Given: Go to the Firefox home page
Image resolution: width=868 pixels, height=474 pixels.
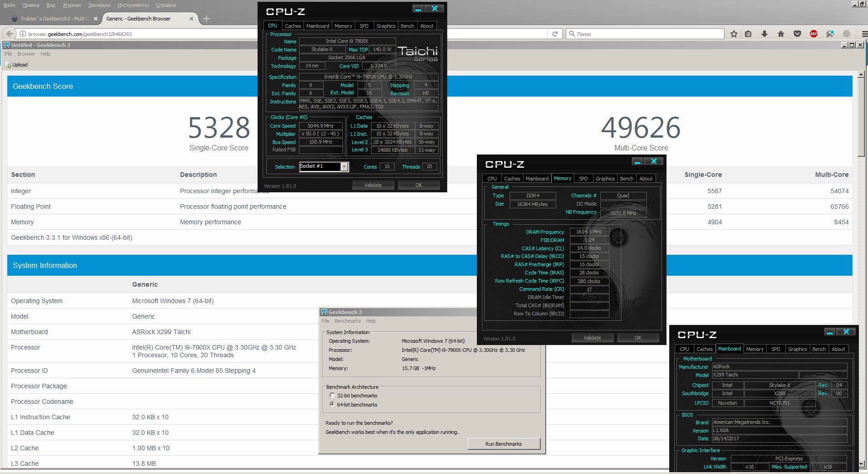Looking at the screenshot, I should pos(781,34).
